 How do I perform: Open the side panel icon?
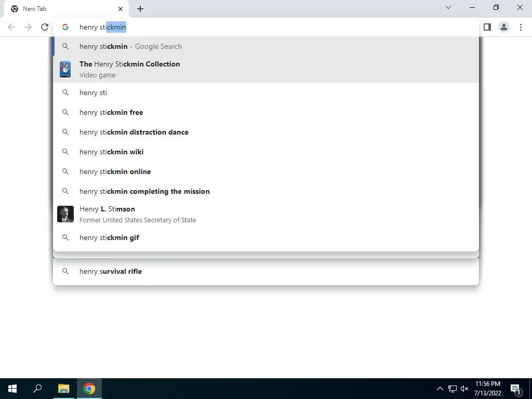487,27
